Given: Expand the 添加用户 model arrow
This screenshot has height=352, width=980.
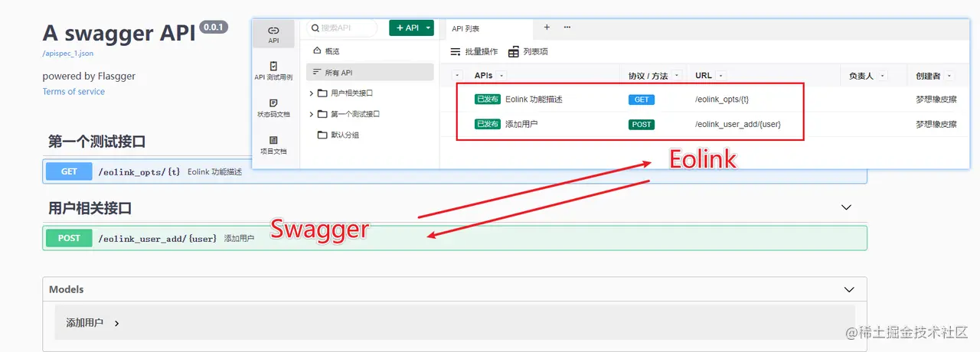Looking at the screenshot, I should tap(116, 323).
